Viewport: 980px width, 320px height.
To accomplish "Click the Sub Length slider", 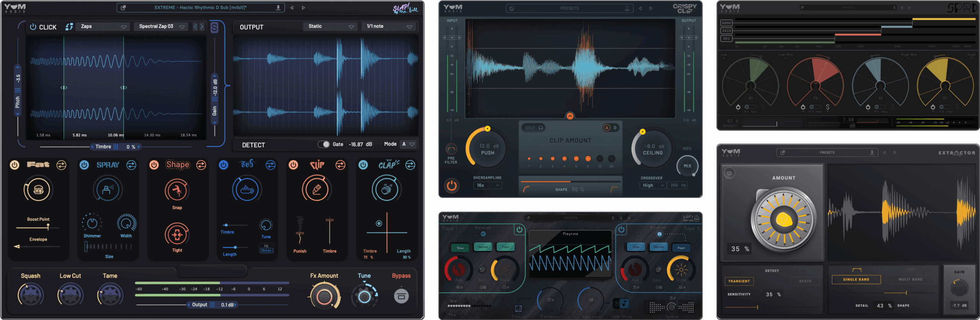I will click(x=235, y=248).
